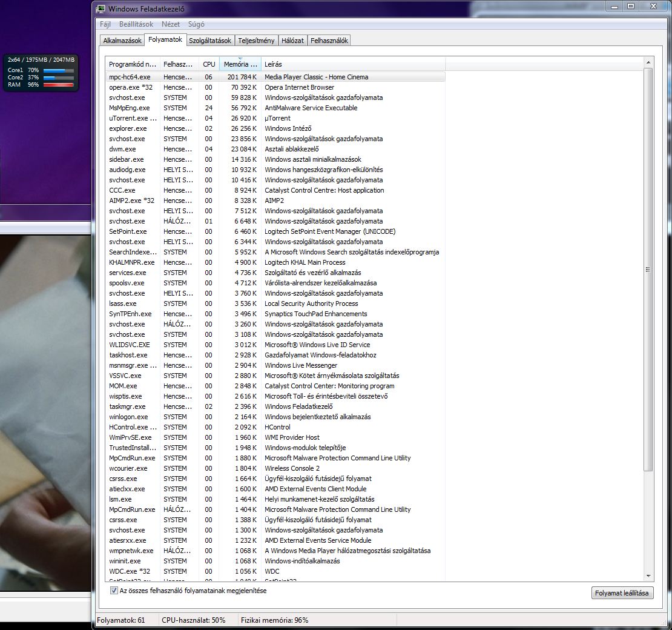Select the uTorrent.exe process
672x630 pixels.
(275, 118)
